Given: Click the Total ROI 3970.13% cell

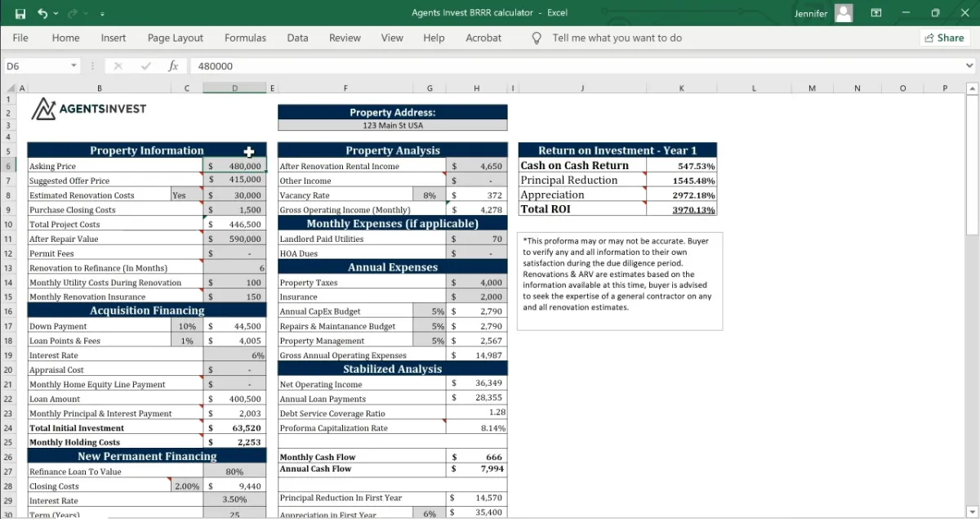Looking at the screenshot, I should tap(682, 209).
